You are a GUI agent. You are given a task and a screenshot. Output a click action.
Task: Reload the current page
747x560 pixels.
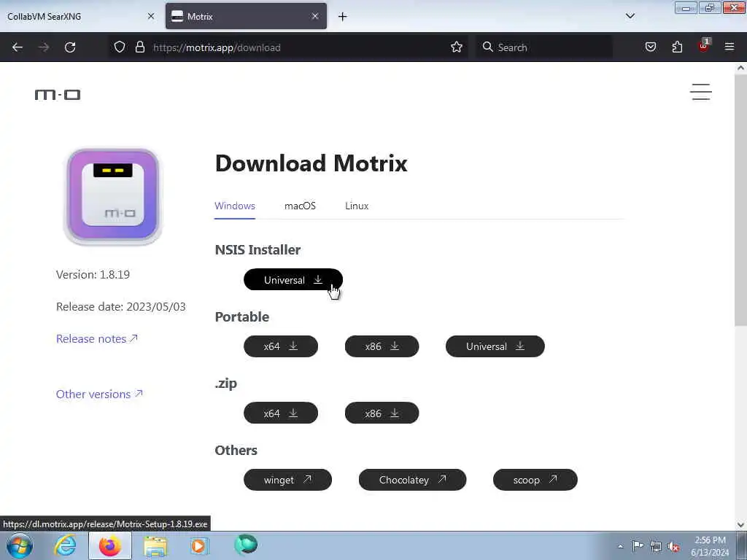tap(70, 47)
